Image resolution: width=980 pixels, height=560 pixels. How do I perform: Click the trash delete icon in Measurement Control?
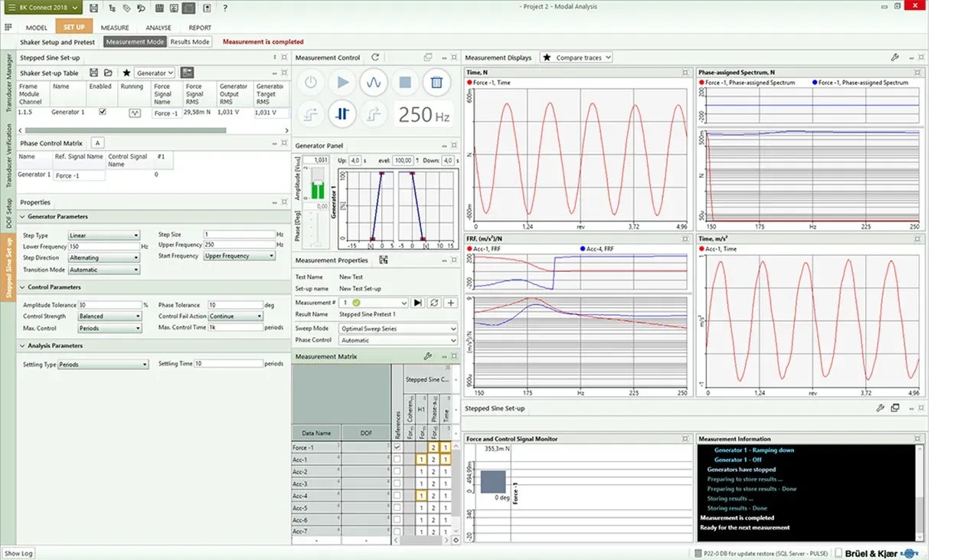pos(436,82)
